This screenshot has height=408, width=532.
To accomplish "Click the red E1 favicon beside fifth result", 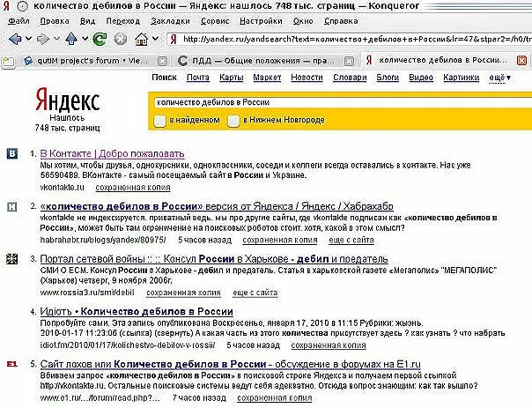I will [x=12, y=363].
